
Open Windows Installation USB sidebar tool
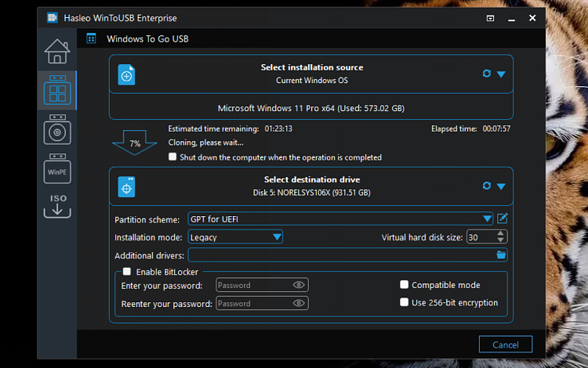(x=57, y=129)
